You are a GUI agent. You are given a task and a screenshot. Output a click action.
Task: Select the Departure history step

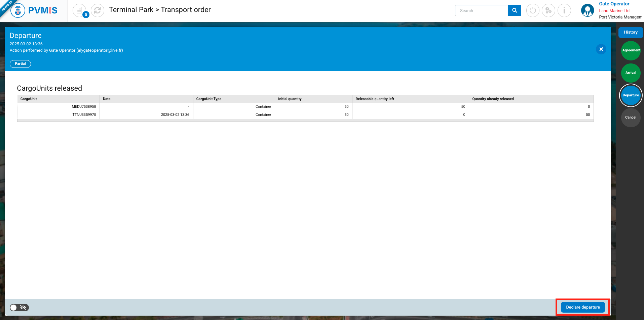pos(631,95)
